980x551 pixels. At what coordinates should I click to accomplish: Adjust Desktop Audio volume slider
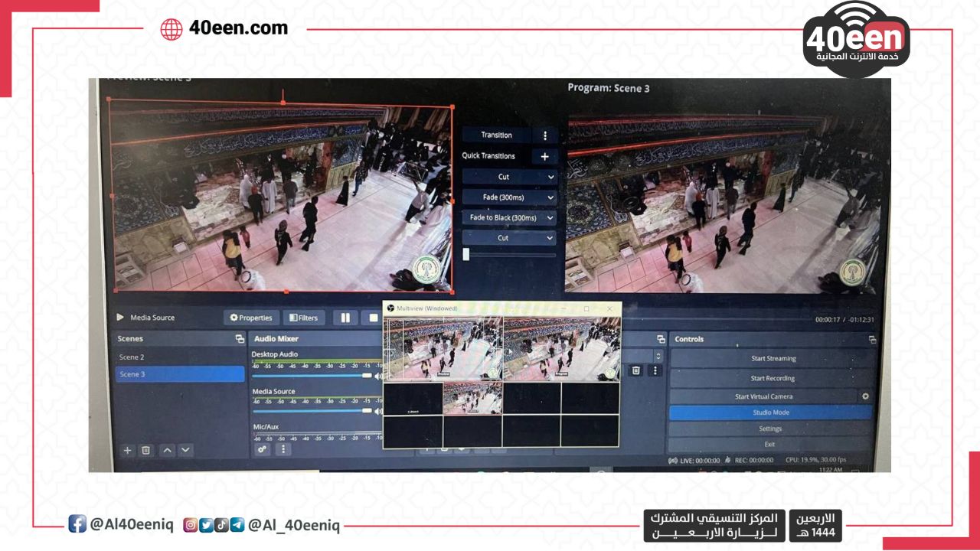click(312, 376)
